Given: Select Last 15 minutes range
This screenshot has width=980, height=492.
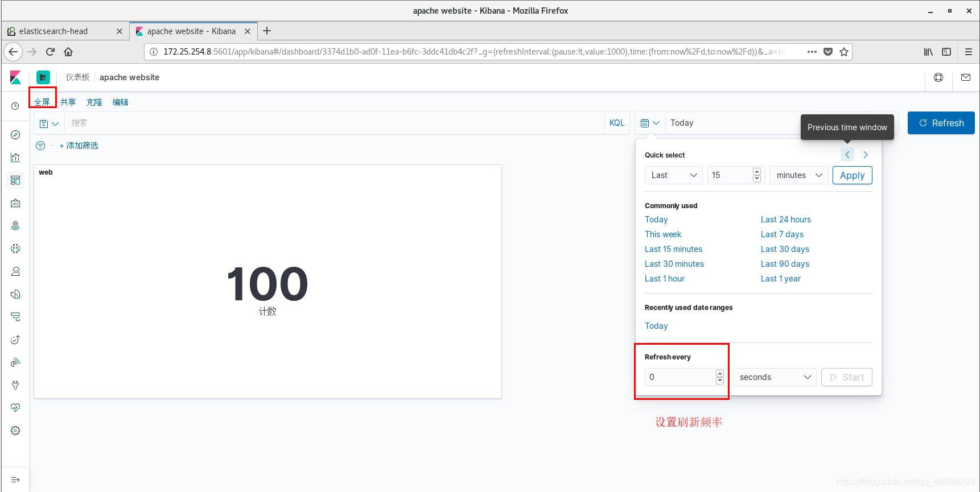Looking at the screenshot, I should coord(673,249).
